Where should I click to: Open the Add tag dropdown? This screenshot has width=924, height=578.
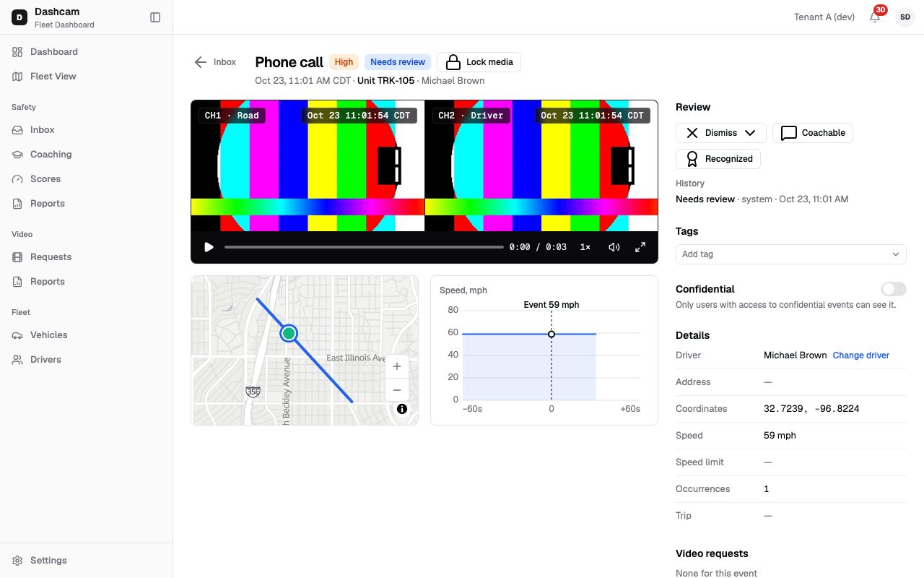tap(791, 254)
